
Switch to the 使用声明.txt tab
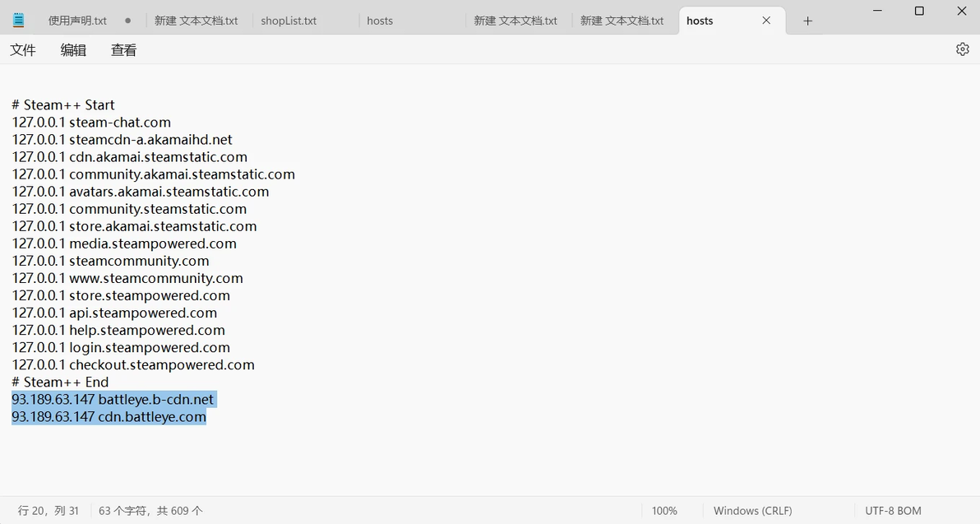tap(77, 21)
